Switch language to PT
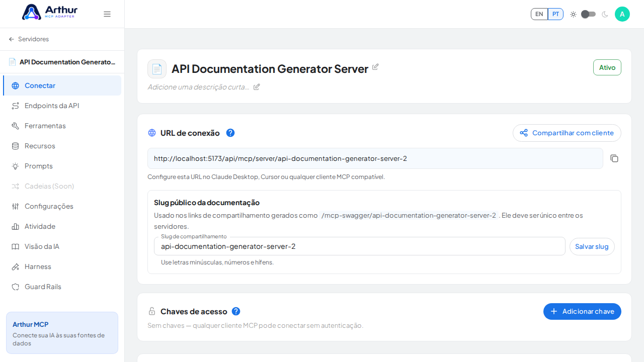Viewport: 644px width, 362px height. click(555, 14)
